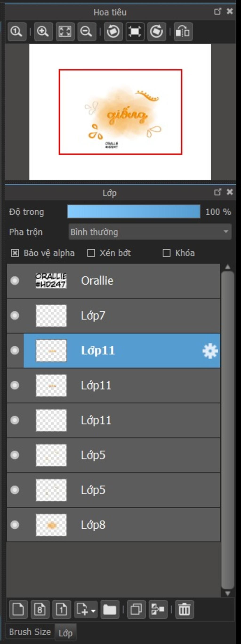Select the Lớp8 layer
241x644 pixels.
pyautogui.click(x=113, y=525)
